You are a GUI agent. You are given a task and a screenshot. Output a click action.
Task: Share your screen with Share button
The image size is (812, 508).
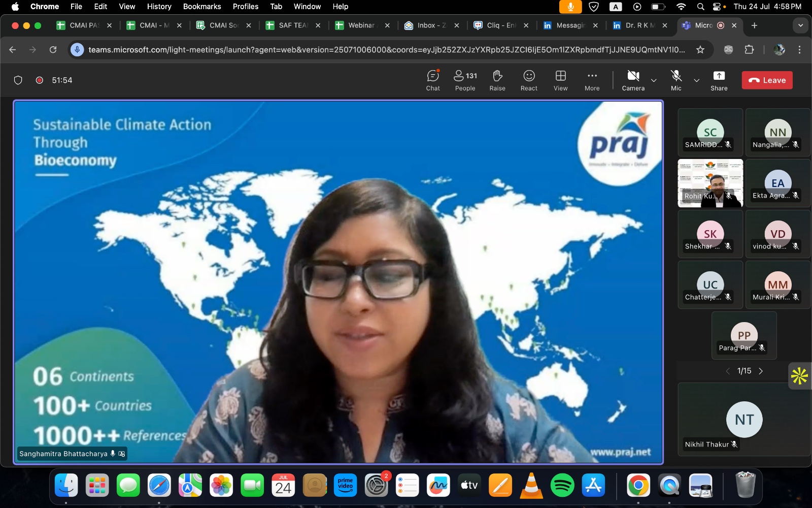[719, 80]
